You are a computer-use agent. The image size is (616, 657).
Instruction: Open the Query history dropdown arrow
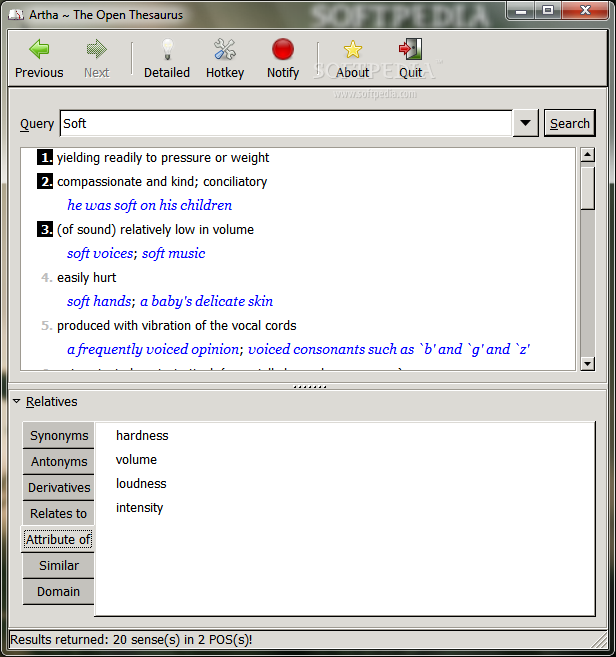click(x=525, y=123)
